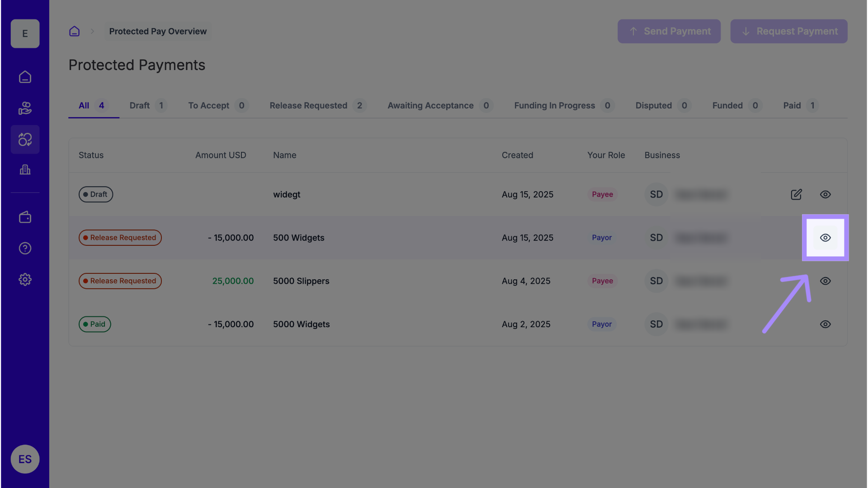The height and width of the screenshot is (488, 868).
Task: View details of the 500 Widgets payment
Action: click(x=825, y=238)
